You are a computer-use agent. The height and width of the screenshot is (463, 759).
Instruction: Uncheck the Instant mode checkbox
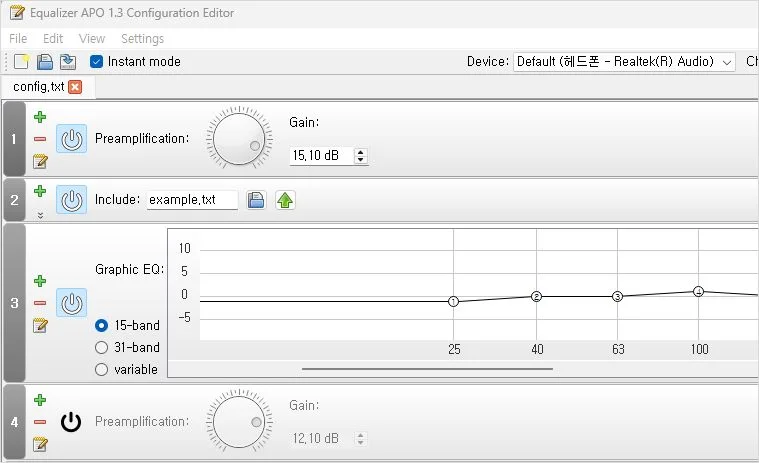(96, 62)
